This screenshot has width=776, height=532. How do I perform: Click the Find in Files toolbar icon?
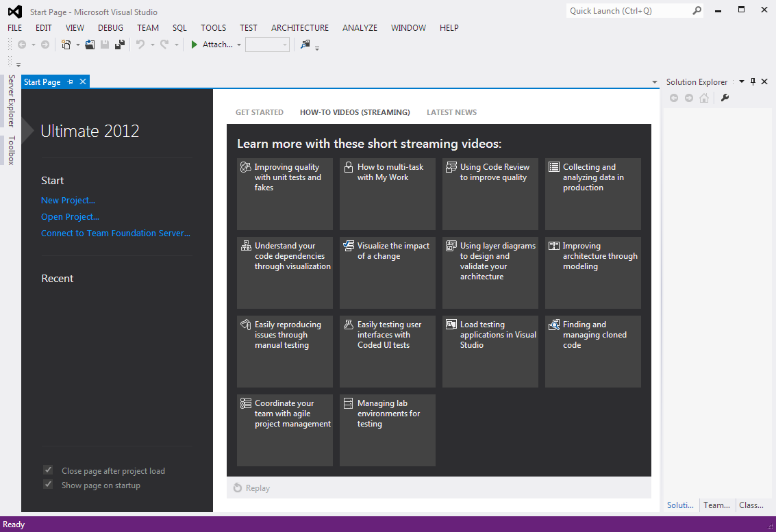point(305,45)
